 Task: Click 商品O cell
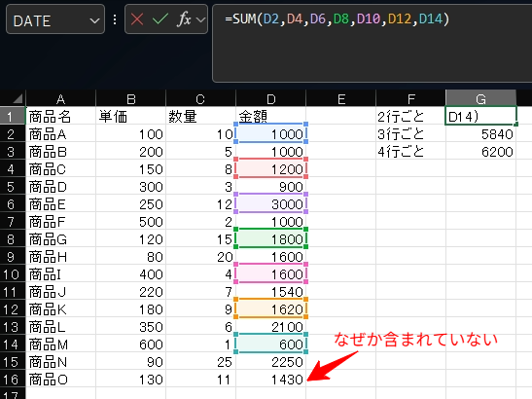click(x=60, y=380)
